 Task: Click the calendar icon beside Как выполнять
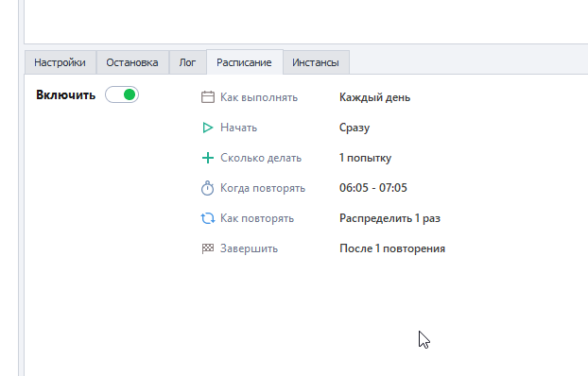pos(208,97)
